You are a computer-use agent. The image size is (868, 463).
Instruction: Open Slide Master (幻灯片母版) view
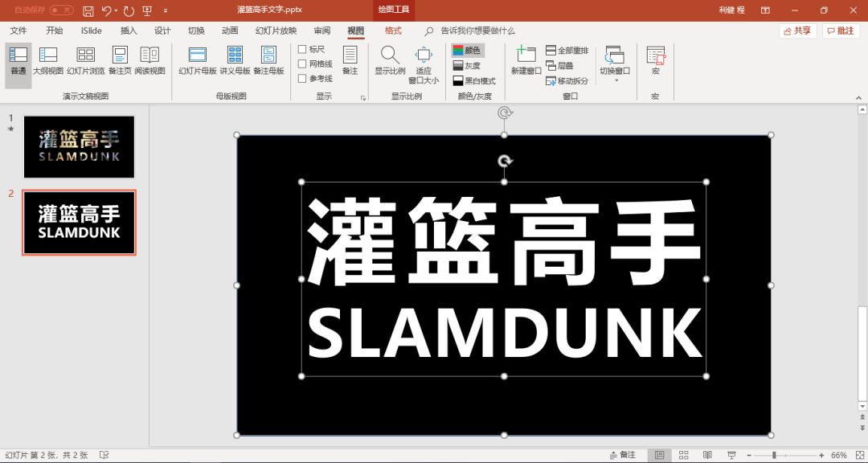(198, 55)
